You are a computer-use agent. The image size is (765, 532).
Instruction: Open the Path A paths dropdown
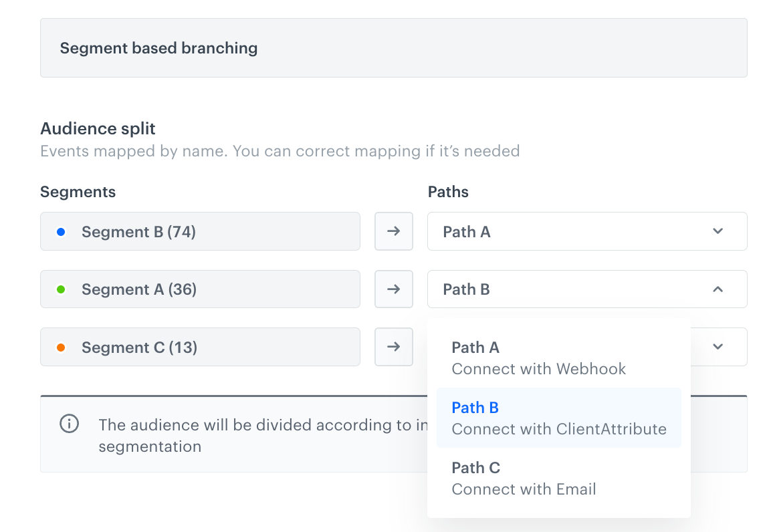(587, 231)
